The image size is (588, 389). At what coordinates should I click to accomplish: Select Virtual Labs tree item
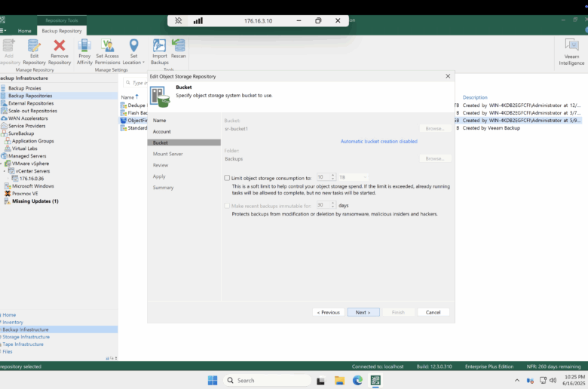(24, 149)
